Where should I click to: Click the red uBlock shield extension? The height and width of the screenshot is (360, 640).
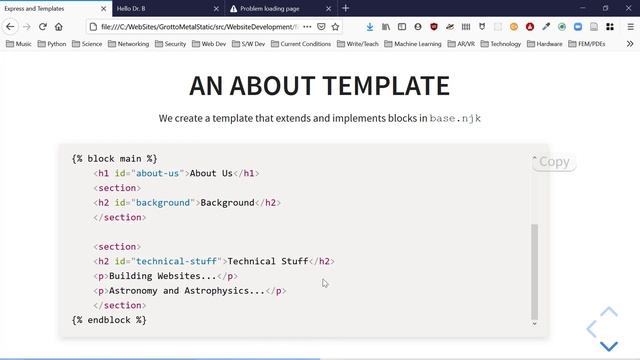pyautogui.click(x=433, y=27)
